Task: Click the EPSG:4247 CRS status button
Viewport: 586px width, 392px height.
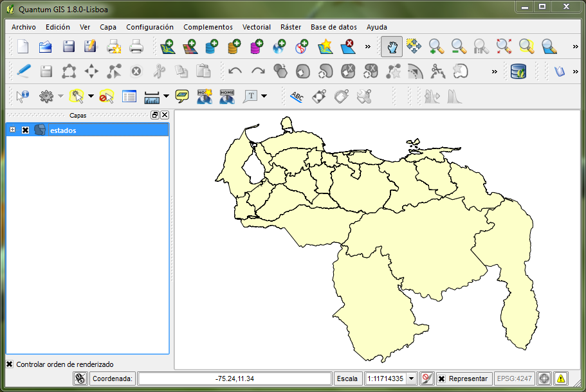Action: pyautogui.click(x=514, y=379)
